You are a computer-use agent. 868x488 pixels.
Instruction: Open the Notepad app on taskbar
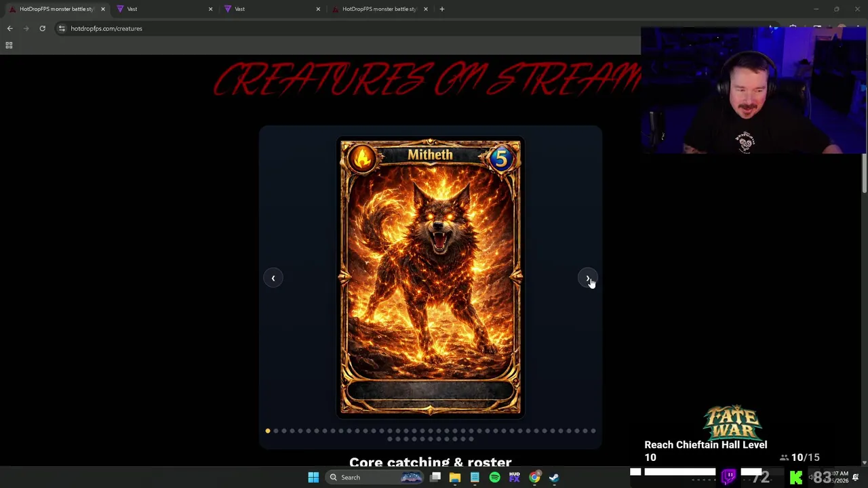pyautogui.click(x=475, y=477)
